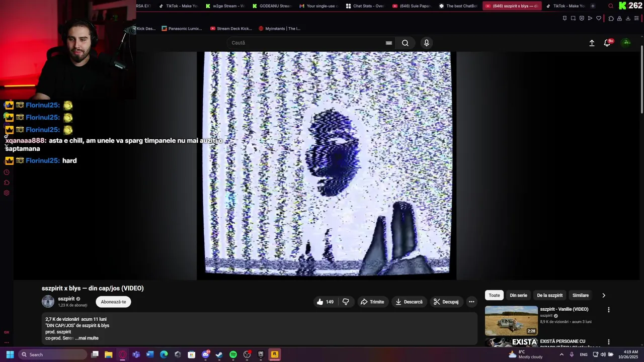
Task: Open Steam from taskbar
Action: (219, 354)
